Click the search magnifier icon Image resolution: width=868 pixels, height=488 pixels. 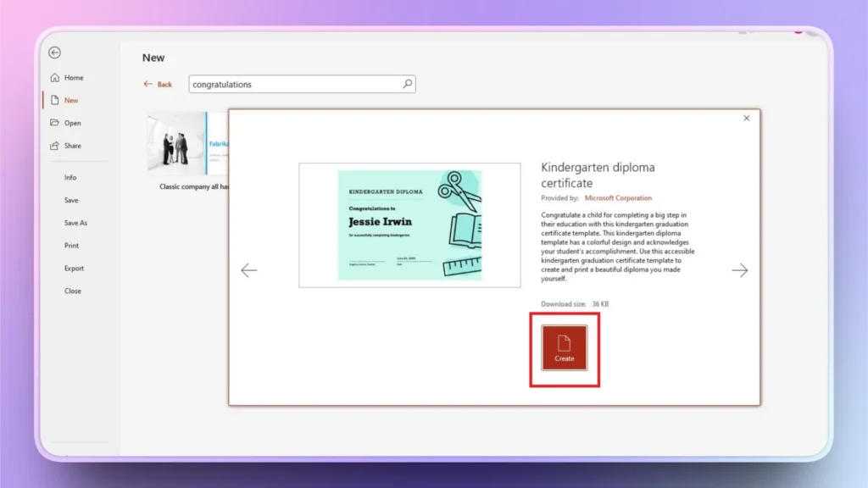408,84
